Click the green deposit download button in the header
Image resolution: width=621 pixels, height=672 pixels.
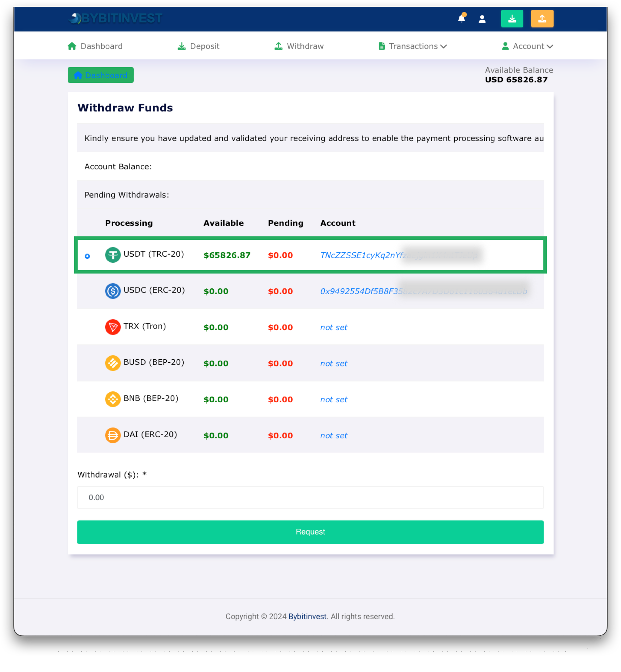point(512,19)
